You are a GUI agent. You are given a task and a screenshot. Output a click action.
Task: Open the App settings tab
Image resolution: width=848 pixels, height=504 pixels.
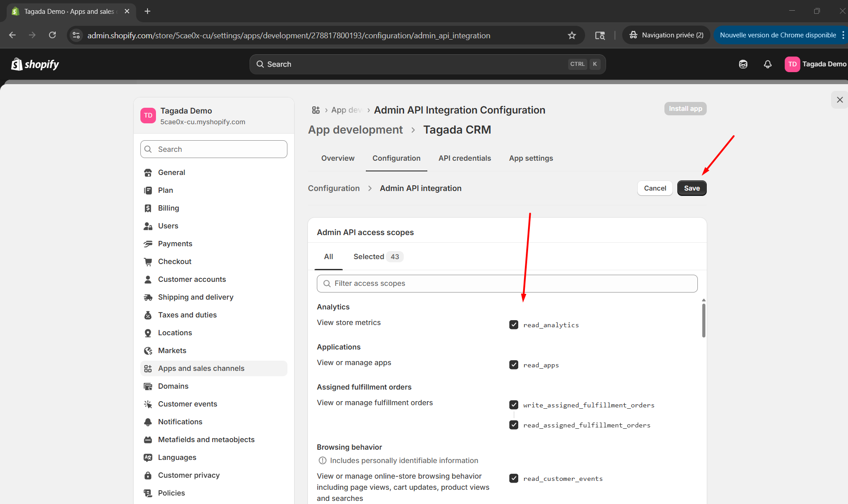click(531, 159)
